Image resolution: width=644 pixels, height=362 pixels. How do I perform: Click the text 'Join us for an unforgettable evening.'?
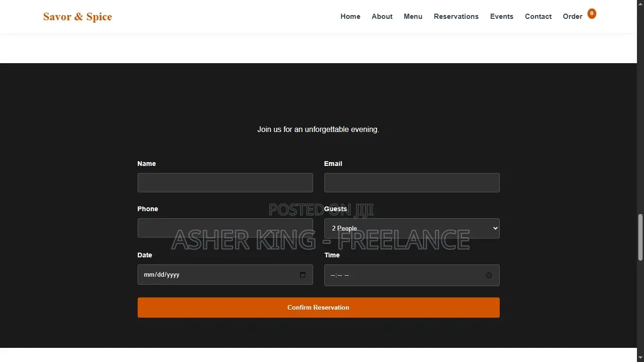[x=318, y=129]
